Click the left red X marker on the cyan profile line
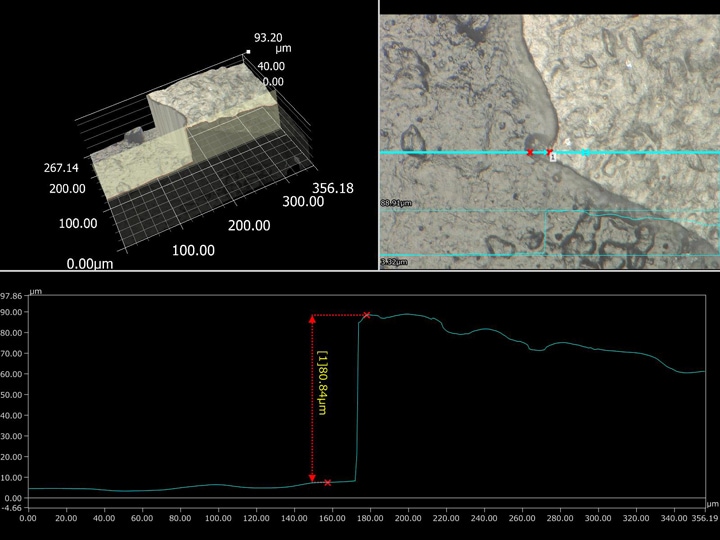This screenshot has height=540, width=720. point(530,153)
